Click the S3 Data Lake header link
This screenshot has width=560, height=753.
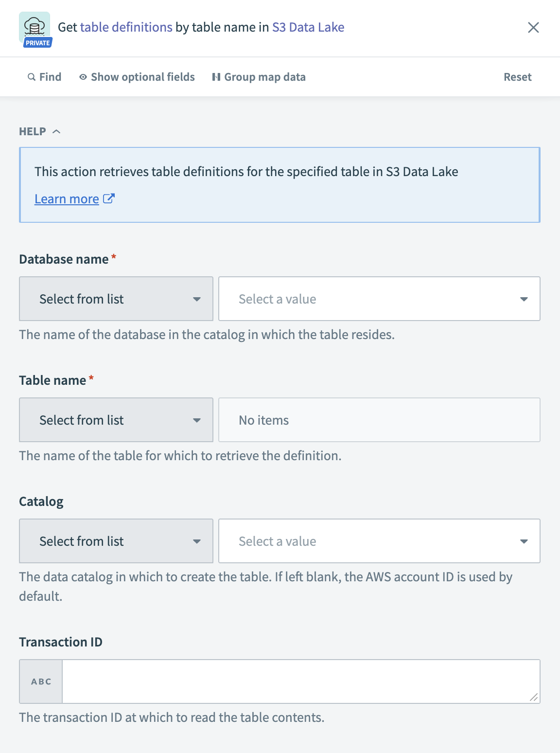(x=308, y=27)
